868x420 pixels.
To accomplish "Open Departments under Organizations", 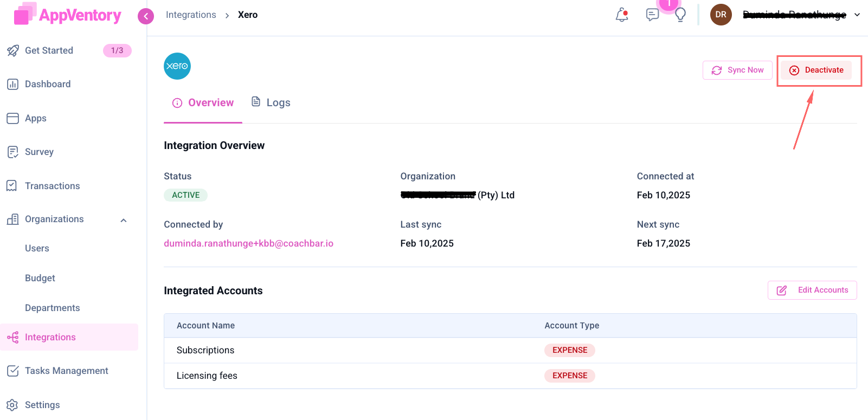I will 53,308.
